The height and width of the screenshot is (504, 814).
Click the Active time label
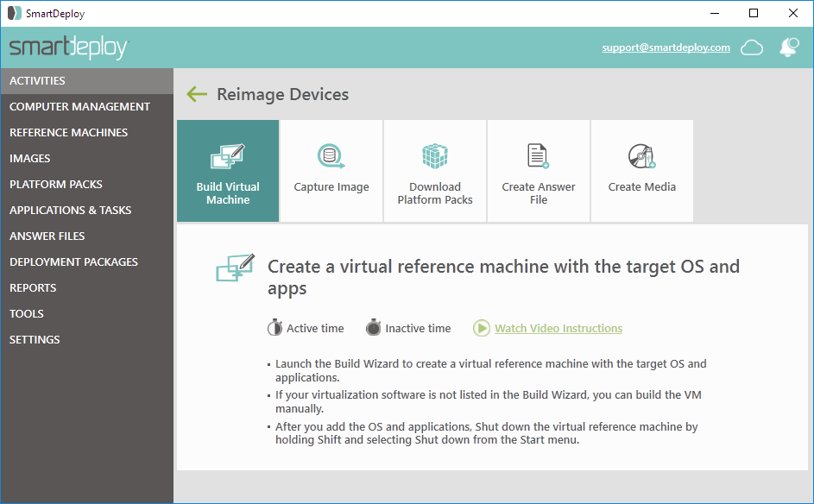[315, 329]
